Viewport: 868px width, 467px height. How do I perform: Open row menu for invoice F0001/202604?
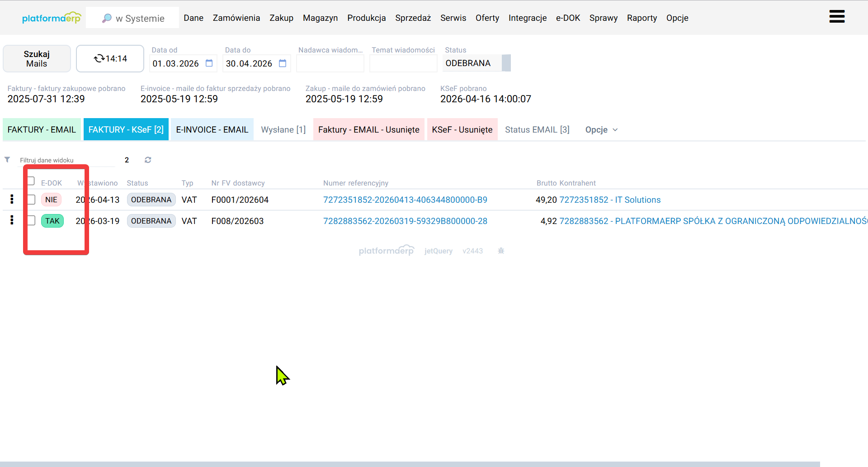[12, 199]
